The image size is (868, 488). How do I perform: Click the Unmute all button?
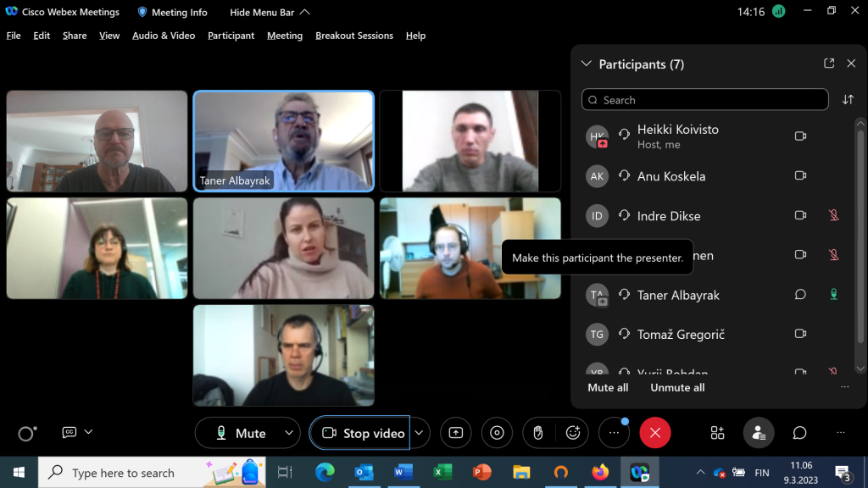tap(677, 387)
